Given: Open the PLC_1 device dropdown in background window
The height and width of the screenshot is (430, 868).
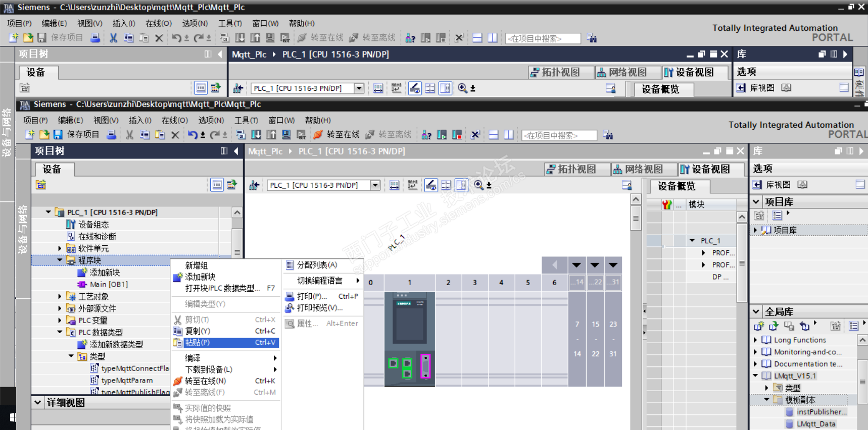Looking at the screenshot, I should 359,88.
